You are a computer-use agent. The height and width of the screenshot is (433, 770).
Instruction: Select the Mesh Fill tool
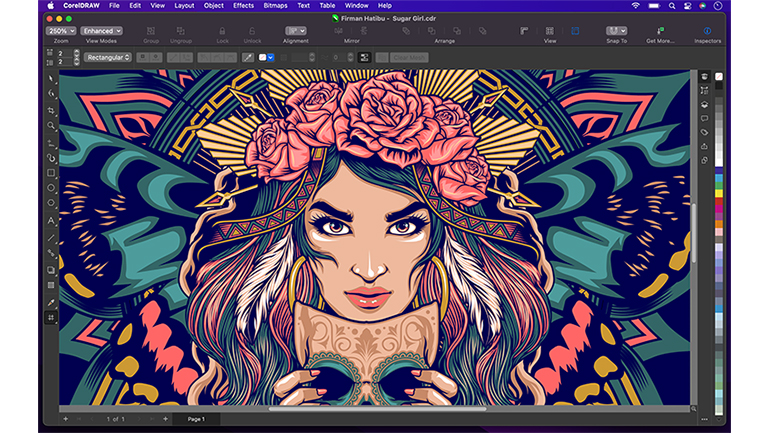point(51,317)
